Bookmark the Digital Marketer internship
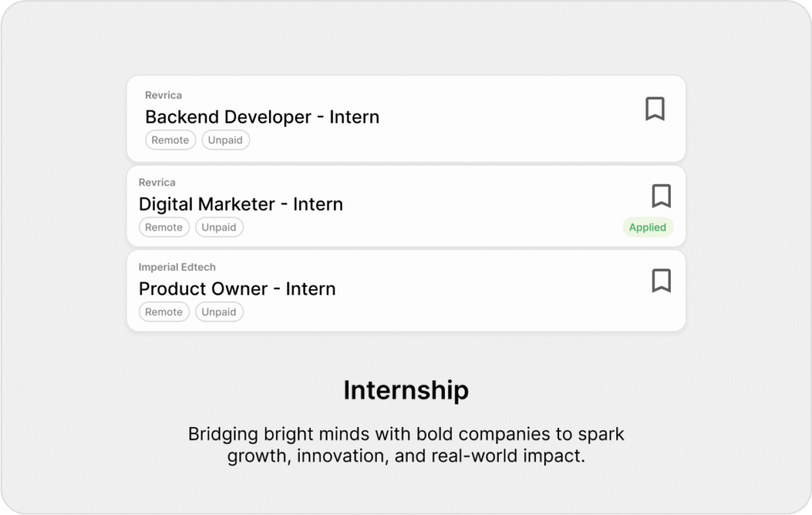The height and width of the screenshot is (515, 812). (661, 196)
